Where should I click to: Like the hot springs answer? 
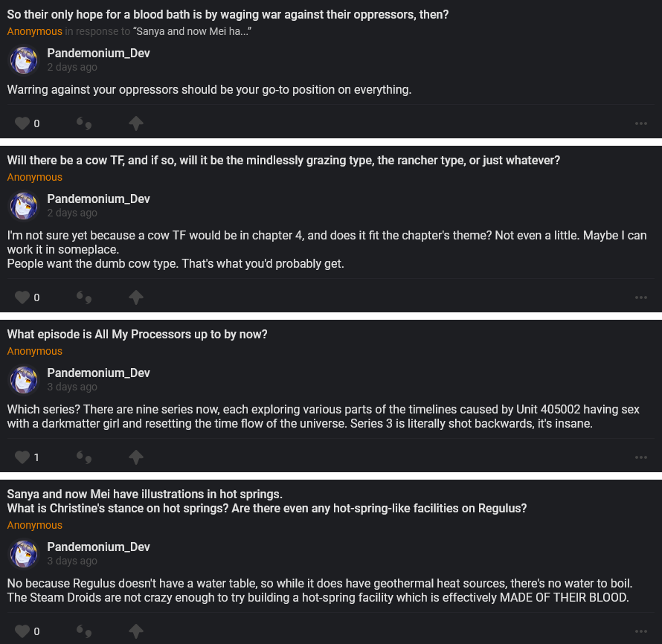tap(22, 631)
